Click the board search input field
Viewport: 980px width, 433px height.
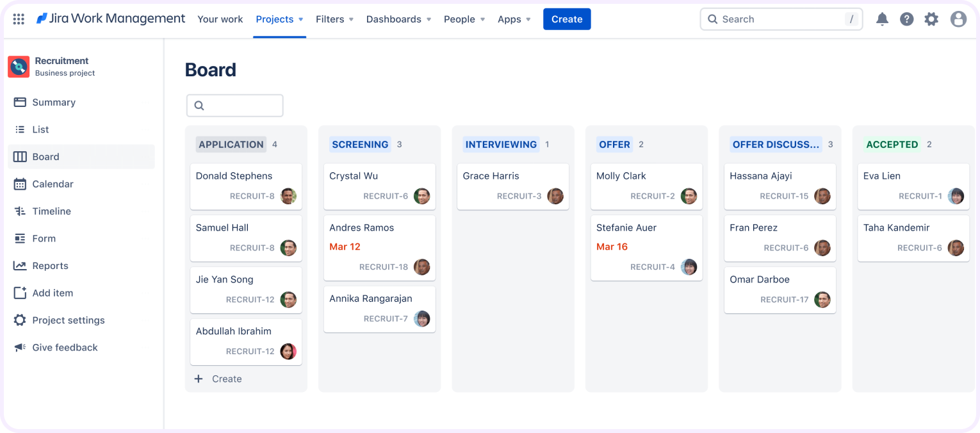tap(235, 106)
